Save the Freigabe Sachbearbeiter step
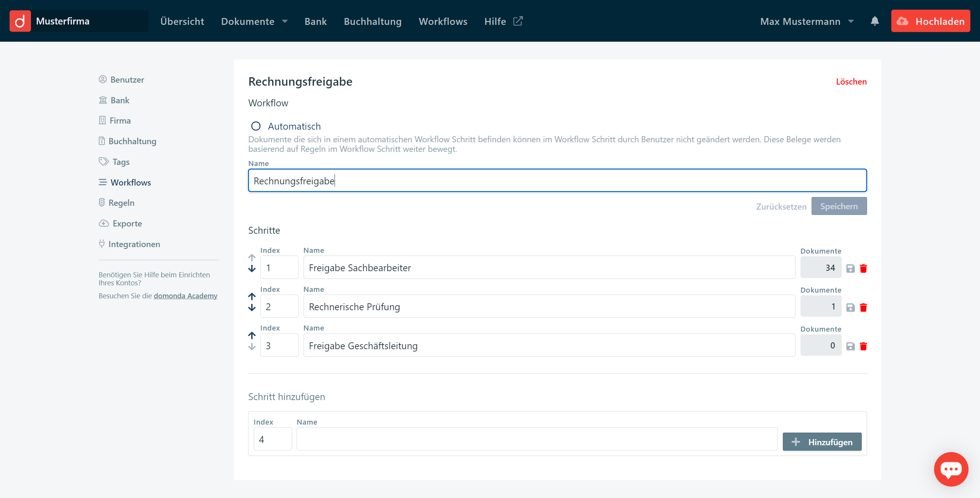 pyautogui.click(x=850, y=269)
